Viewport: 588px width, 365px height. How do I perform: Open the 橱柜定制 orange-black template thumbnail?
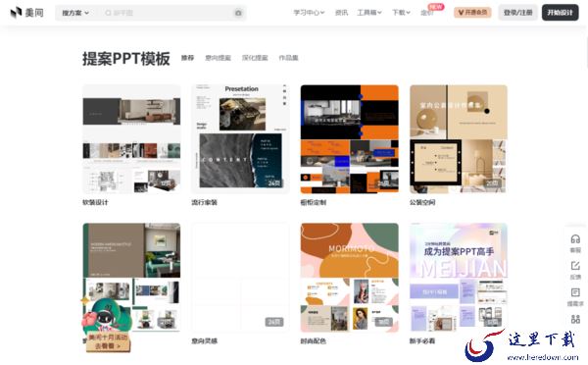click(x=350, y=139)
